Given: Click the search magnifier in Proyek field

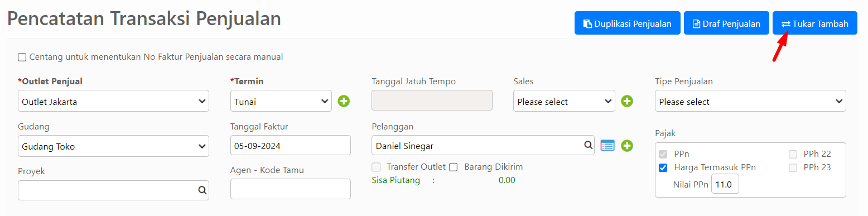Looking at the screenshot, I should tap(202, 190).
